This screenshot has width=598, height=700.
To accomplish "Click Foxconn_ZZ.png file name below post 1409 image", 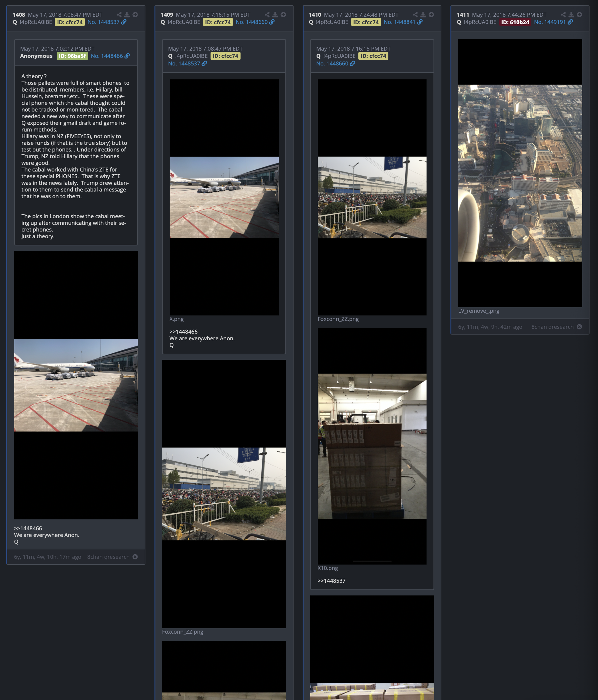I will coord(183,632).
